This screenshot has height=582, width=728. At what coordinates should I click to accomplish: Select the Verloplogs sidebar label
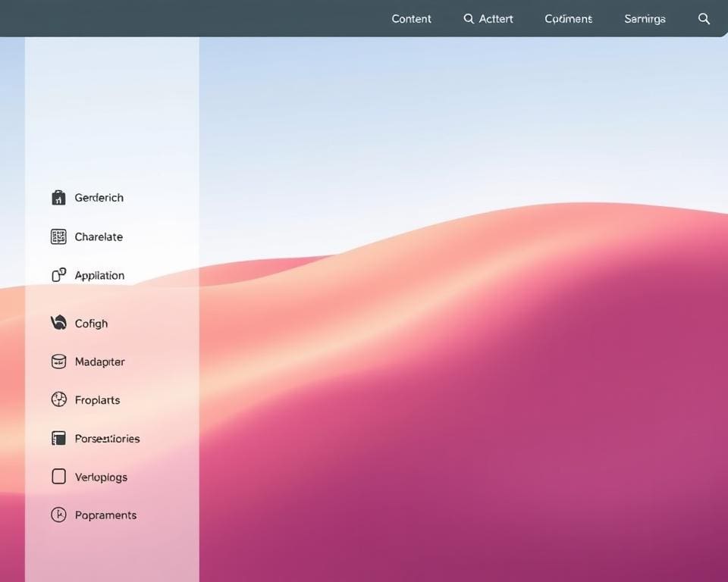pos(101,477)
